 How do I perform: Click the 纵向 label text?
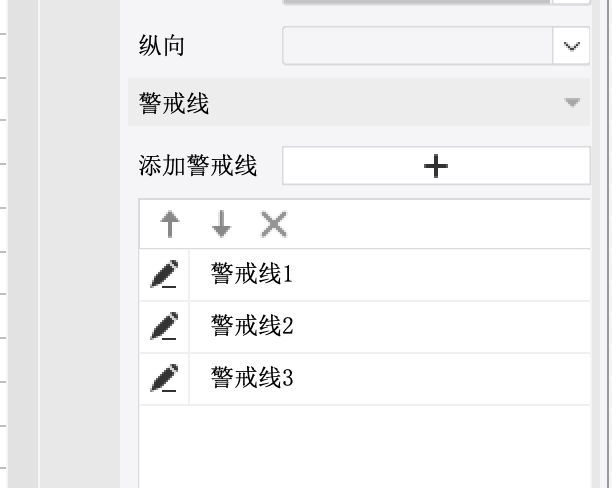coord(161,46)
